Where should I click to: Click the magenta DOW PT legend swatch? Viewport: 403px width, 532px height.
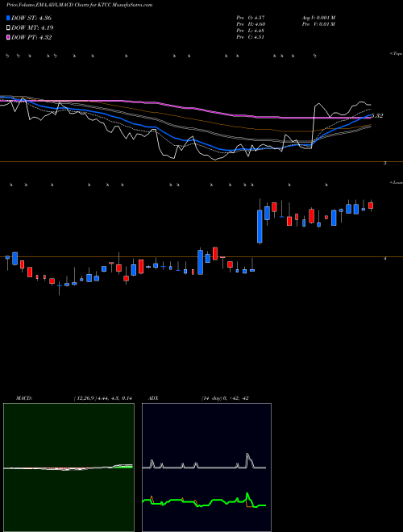click(x=9, y=38)
